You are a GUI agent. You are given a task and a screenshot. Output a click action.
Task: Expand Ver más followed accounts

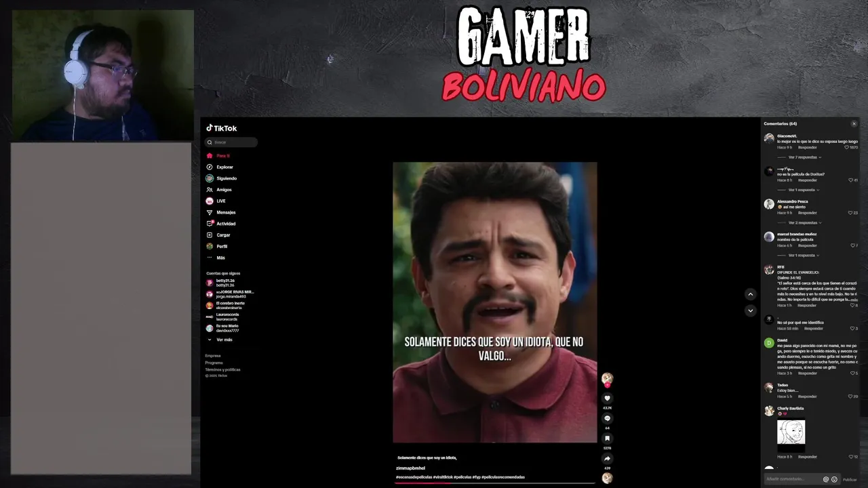point(220,340)
